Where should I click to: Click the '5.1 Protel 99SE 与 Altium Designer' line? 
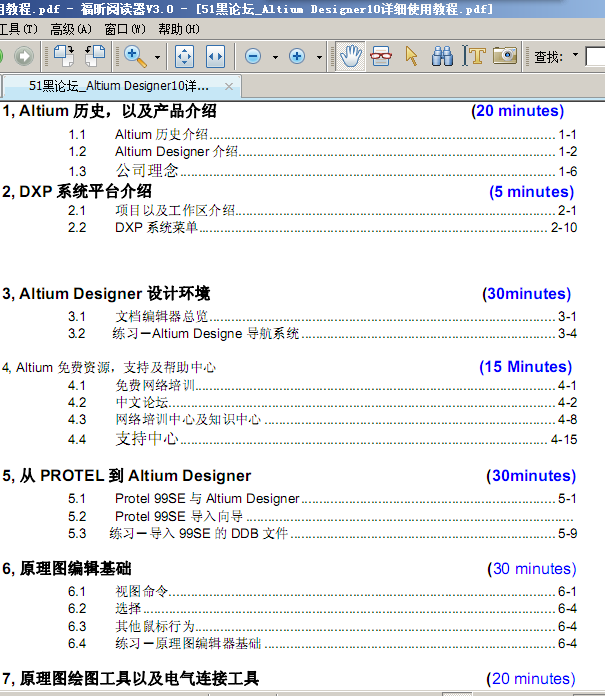click(x=323, y=498)
